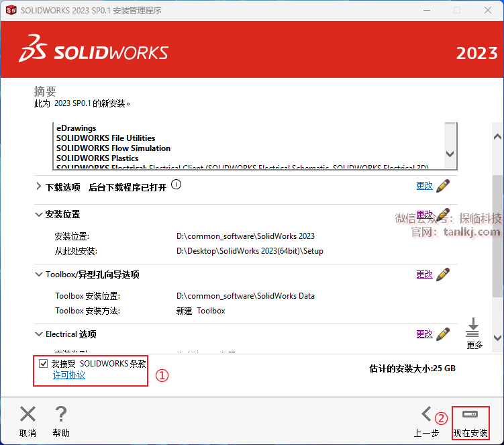The height and width of the screenshot is (445, 504).
Task: Click the More (更多) download arrow icon
Action: (x=473, y=327)
